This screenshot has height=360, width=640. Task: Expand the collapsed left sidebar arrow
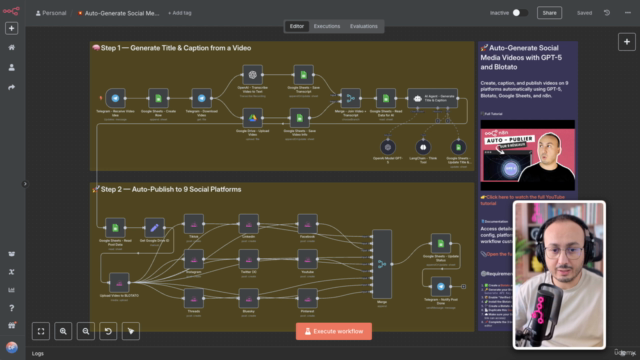25,184
